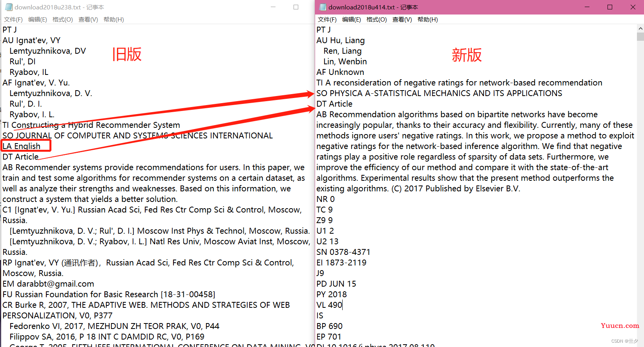Click scroll-up arrow in right Notepad window
This screenshot has height=347, width=644.
click(640, 28)
